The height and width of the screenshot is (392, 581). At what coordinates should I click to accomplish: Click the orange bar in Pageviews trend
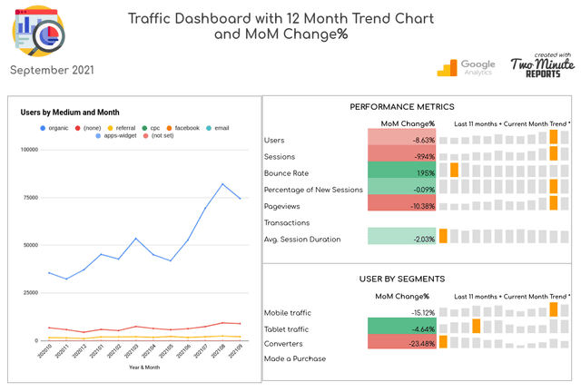tap(554, 203)
